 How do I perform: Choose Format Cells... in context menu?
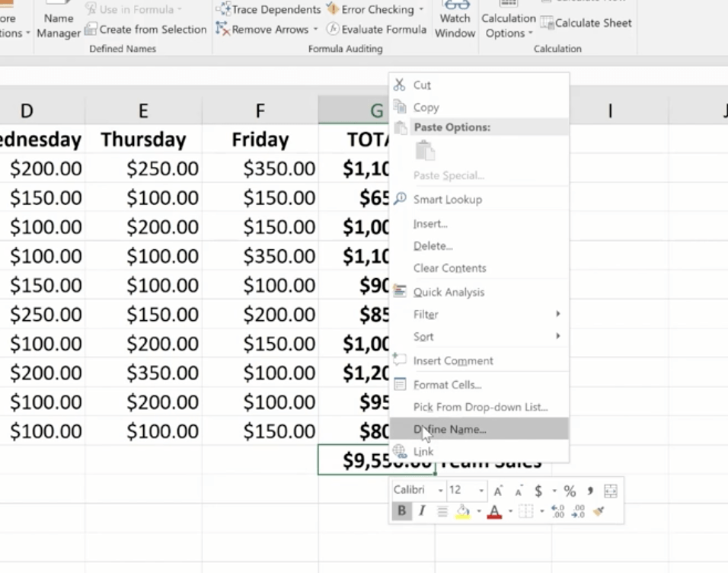[x=447, y=385]
